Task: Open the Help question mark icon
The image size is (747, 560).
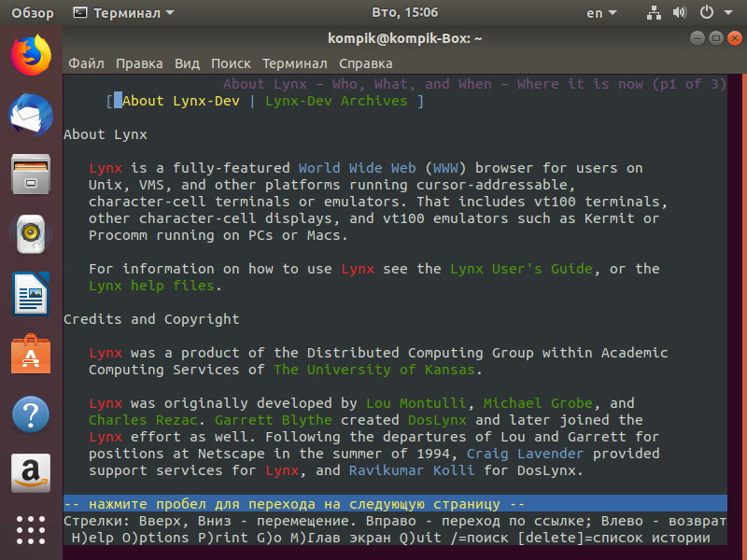Action: pos(31,413)
